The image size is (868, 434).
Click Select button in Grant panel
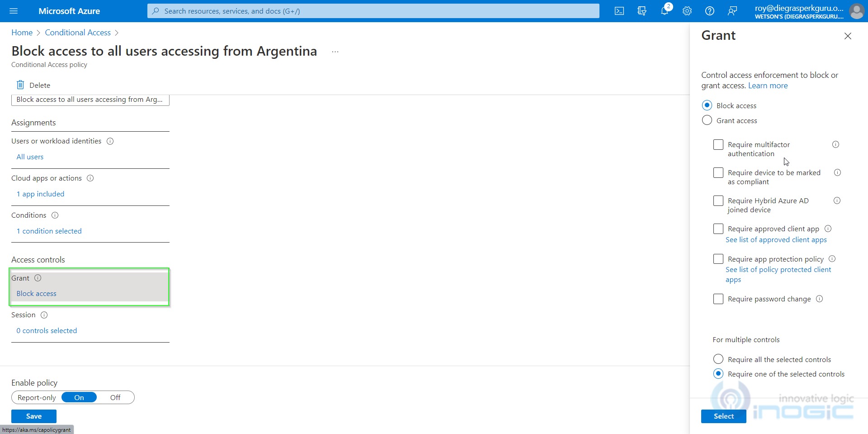723,416
